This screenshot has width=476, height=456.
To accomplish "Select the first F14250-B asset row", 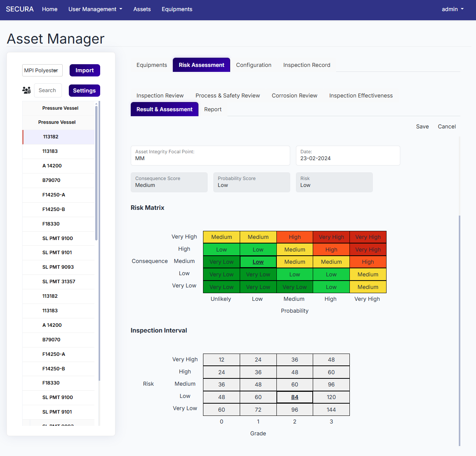I will click(x=58, y=209).
